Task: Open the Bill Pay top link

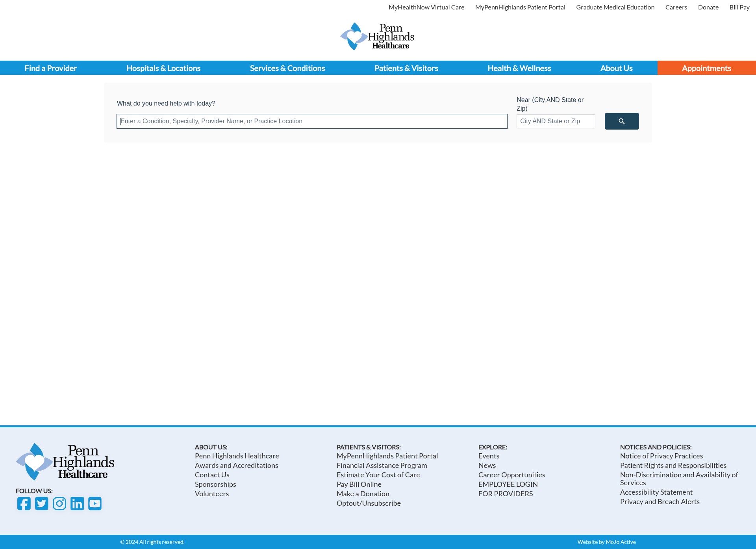Action: pyautogui.click(x=739, y=7)
